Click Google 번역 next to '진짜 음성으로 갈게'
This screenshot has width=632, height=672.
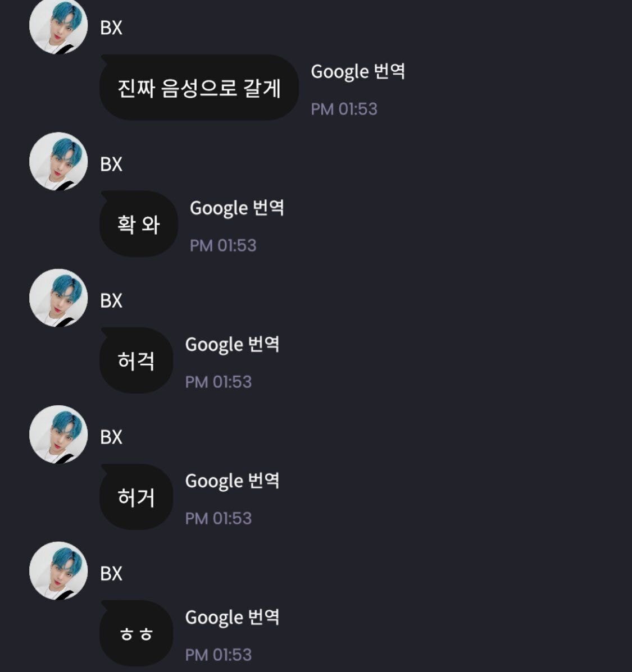click(x=358, y=72)
